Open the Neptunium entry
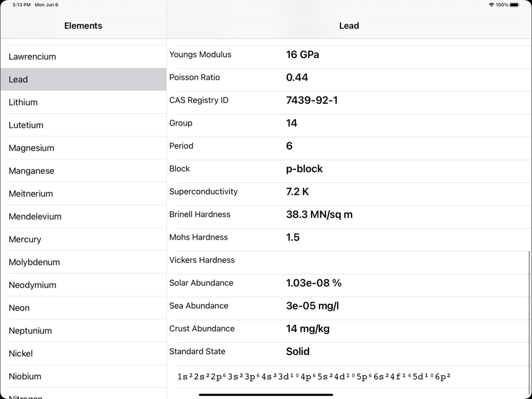The height and width of the screenshot is (399, 532). tap(30, 331)
